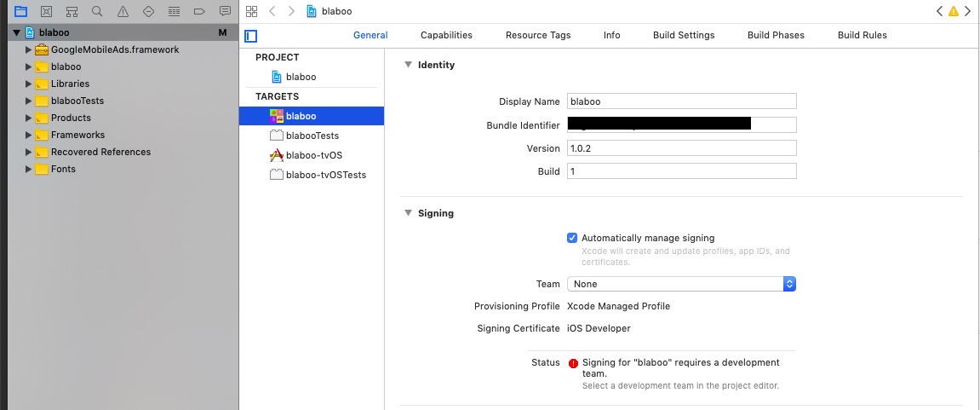The width and height of the screenshot is (980, 410).
Task: Click the yellow warning icon in jump bar
Action: (953, 11)
